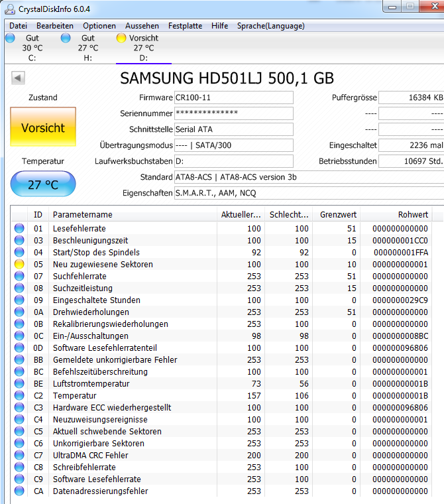Open the Bearbeiten menu

54,26
